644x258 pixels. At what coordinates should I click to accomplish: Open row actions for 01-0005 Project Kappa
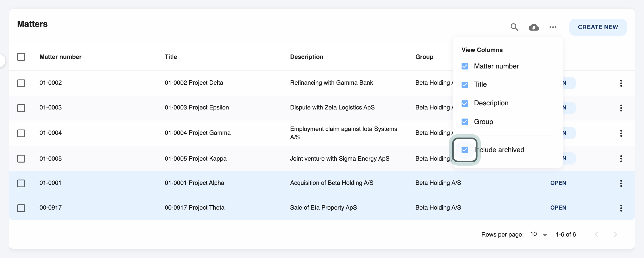tap(621, 158)
